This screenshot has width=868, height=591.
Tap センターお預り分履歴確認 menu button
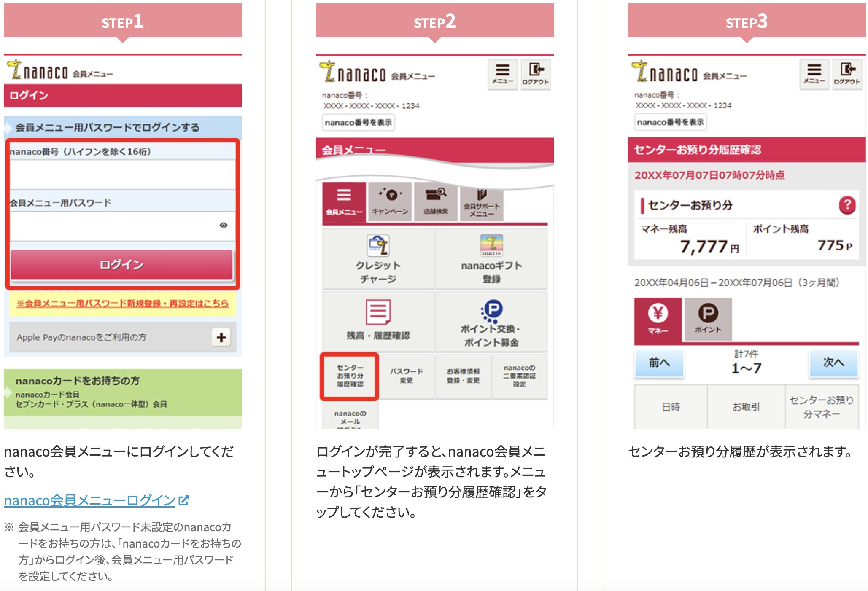click(x=350, y=376)
